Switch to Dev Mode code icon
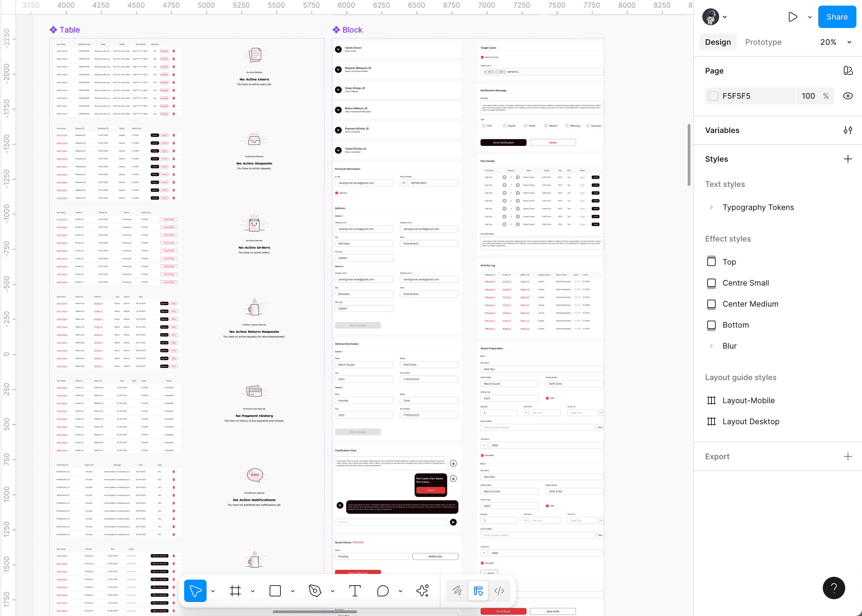Screen dimensions: 862x616 click(499, 590)
